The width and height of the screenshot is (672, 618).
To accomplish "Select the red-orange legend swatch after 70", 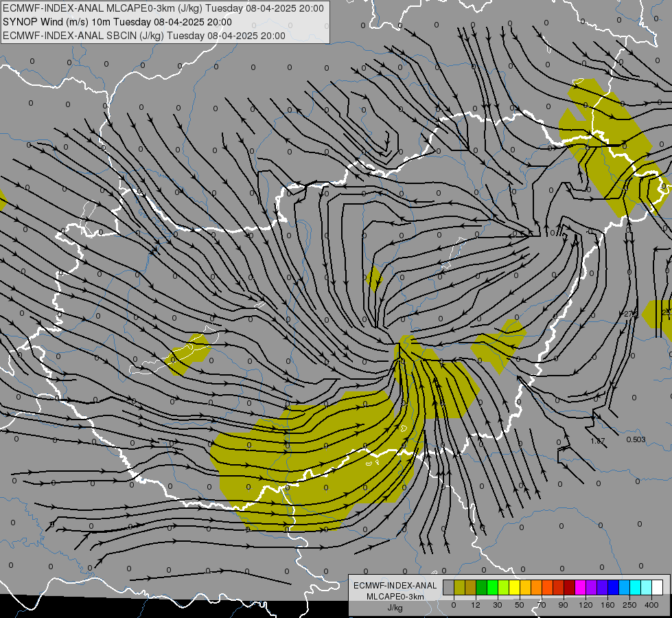I will [548, 587].
